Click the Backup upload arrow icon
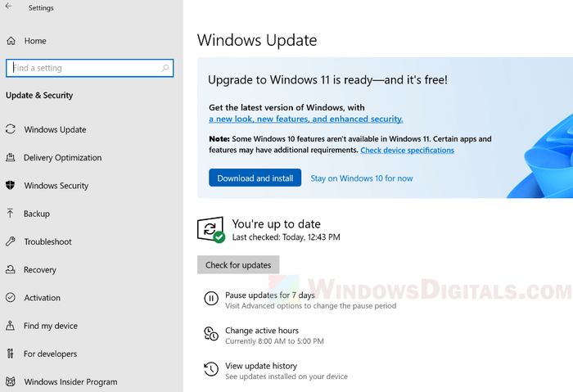The image size is (573, 392). point(10,213)
